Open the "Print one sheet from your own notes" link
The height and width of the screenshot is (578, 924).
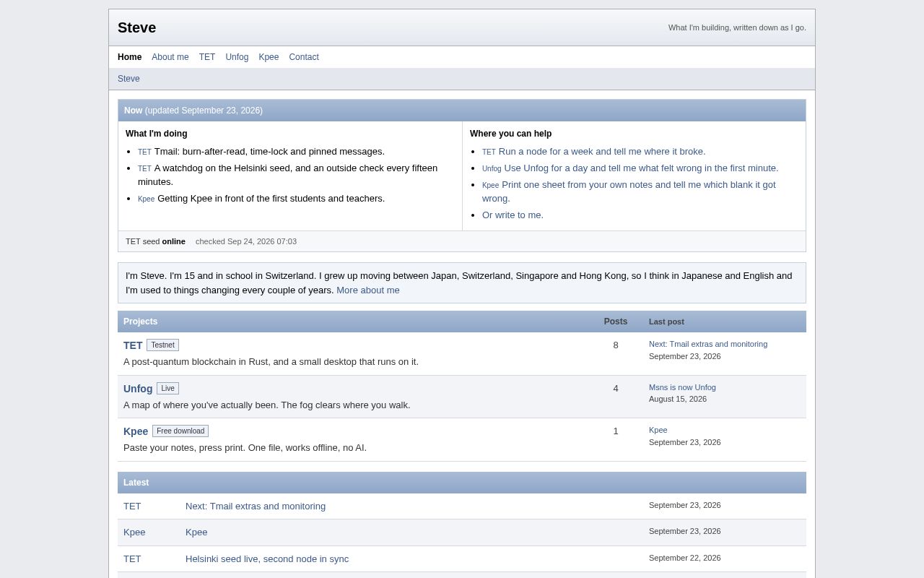coord(629,191)
